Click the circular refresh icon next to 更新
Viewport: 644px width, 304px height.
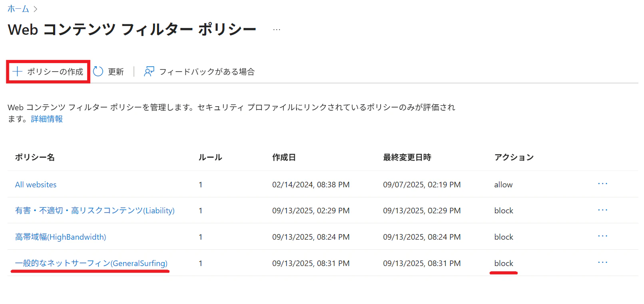98,72
